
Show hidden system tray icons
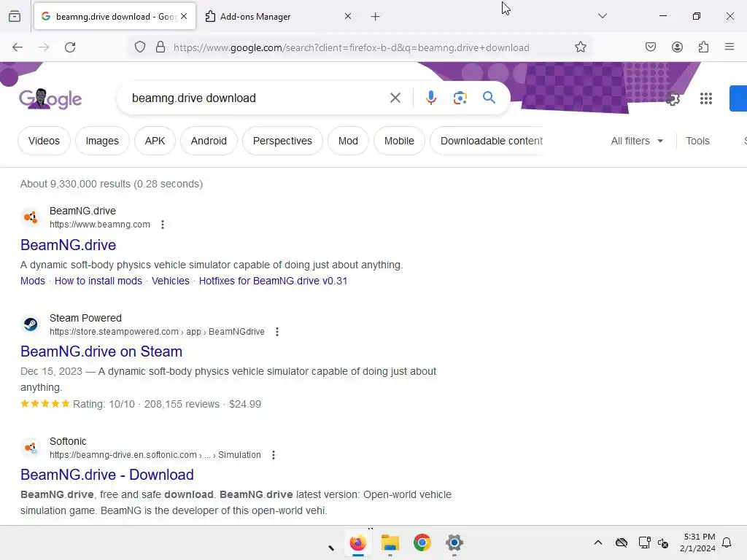point(598,542)
